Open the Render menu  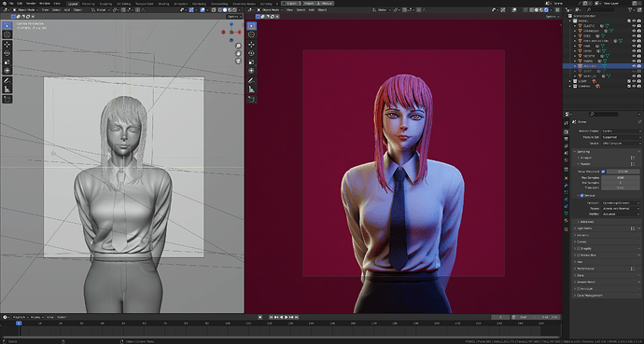click(x=31, y=4)
